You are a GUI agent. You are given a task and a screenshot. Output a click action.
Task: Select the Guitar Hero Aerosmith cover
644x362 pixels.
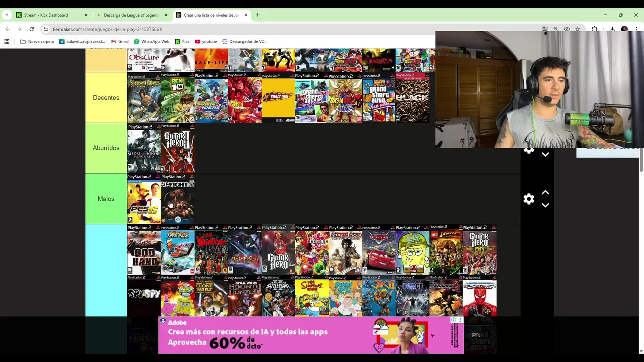coord(479,249)
